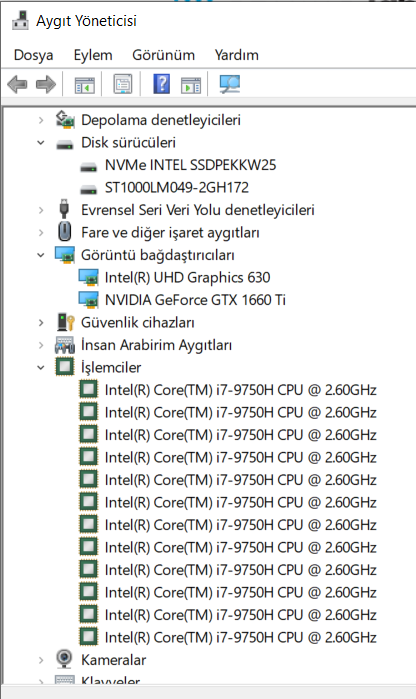The image size is (416, 699).
Task: Open the Görünüm menu
Action: coord(163,55)
